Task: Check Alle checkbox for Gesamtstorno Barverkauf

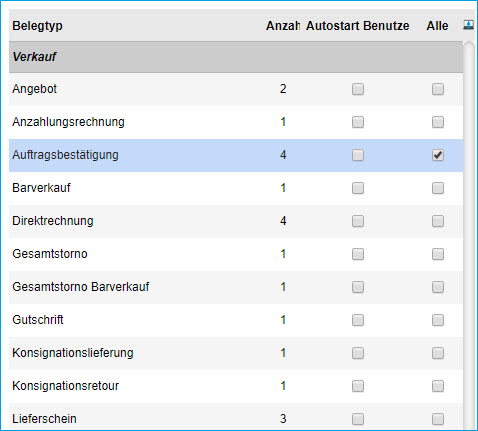Action: click(438, 287)
